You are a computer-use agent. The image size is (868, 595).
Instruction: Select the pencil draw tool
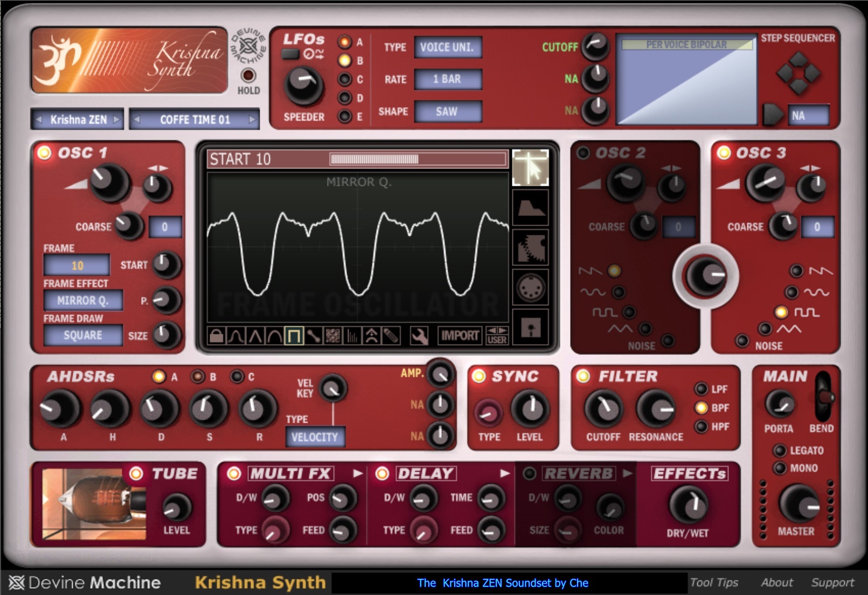[391, 336]
